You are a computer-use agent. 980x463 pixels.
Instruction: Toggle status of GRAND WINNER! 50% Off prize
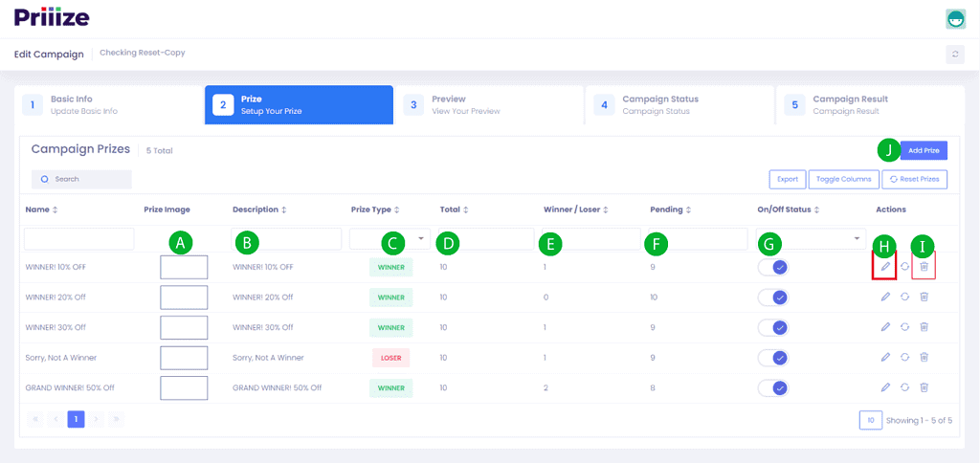click(x=773, y=387)
